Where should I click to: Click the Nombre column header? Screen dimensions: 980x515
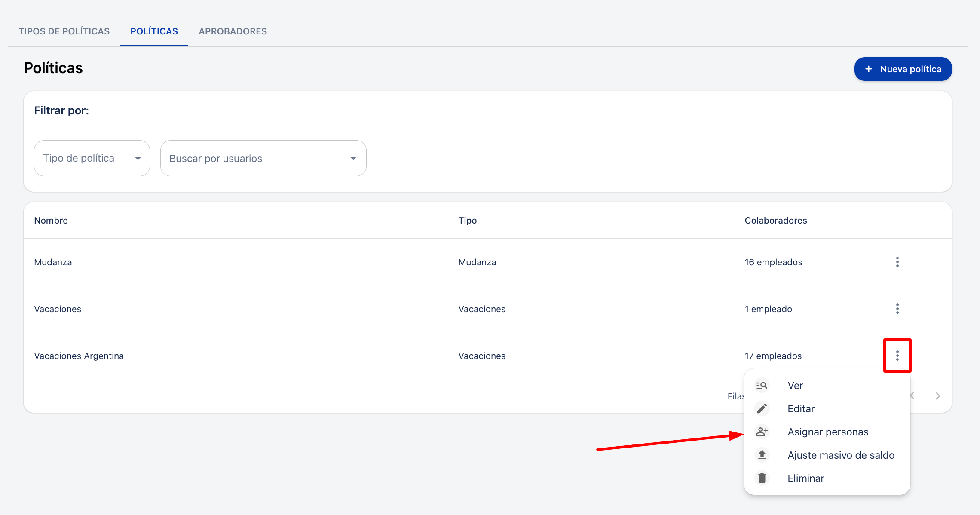pos(51,221)
